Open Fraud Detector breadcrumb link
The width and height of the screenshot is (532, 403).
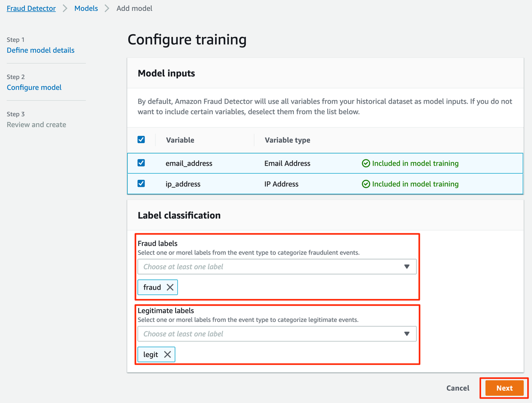pyautogui.click(x=31, y=8)
